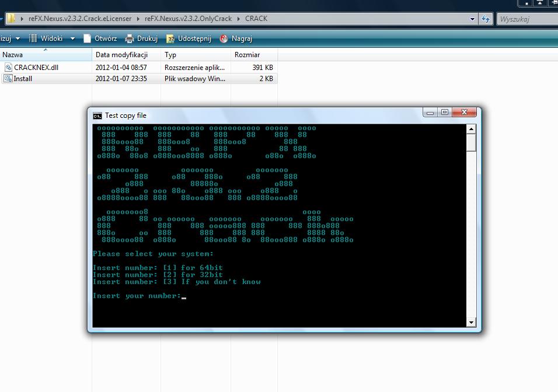
Task: Click Rozszerzenie aplik... type cell
Action: 195,67
